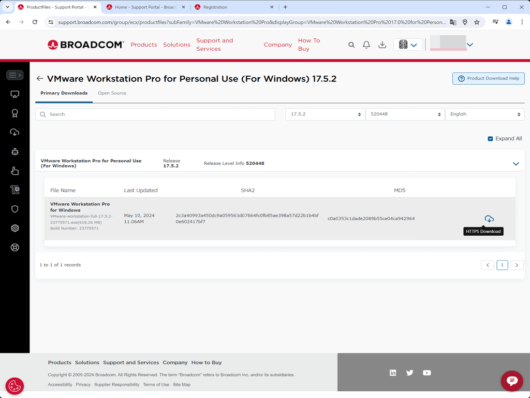
Task: Click the File Name column header
Action: coord(63,190)
